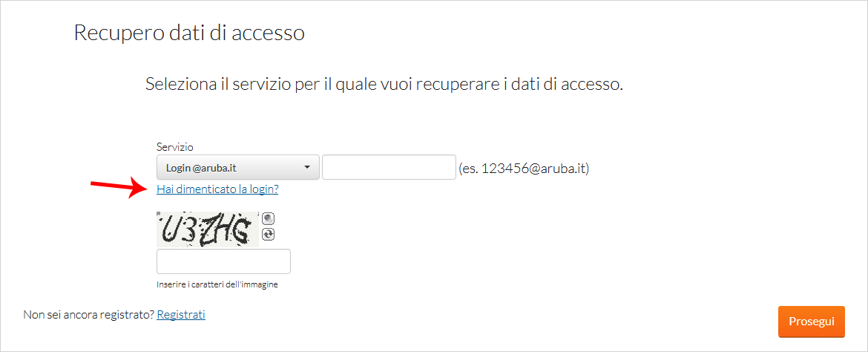The image size is (868, 352).
Task: Refresh the captcha image with reload icon
Action: coord(269,235)
